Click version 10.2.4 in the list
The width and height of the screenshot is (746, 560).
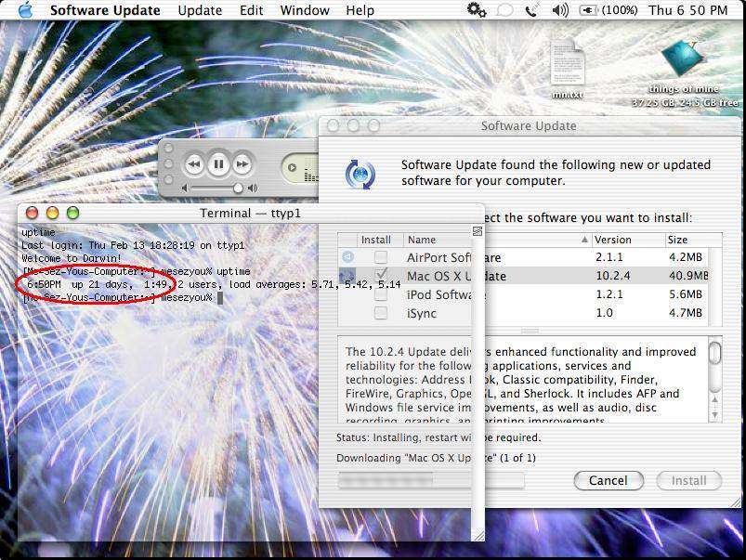[613, 276]
